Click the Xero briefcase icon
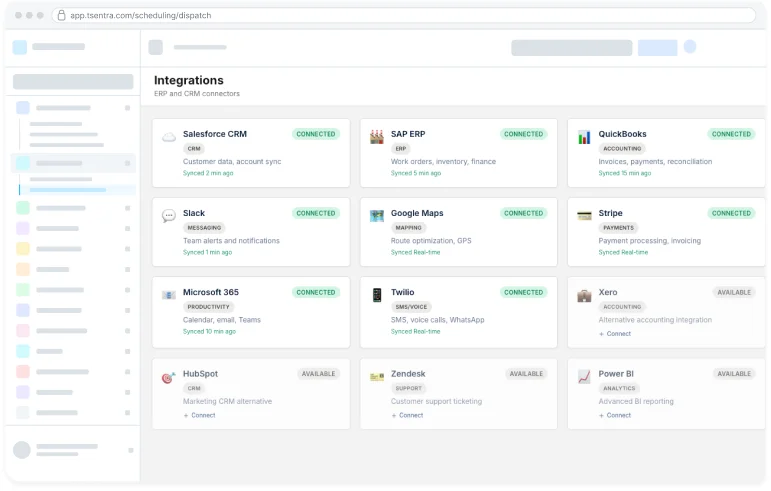Screen dimensions: 771x491 tap(584, 295)
